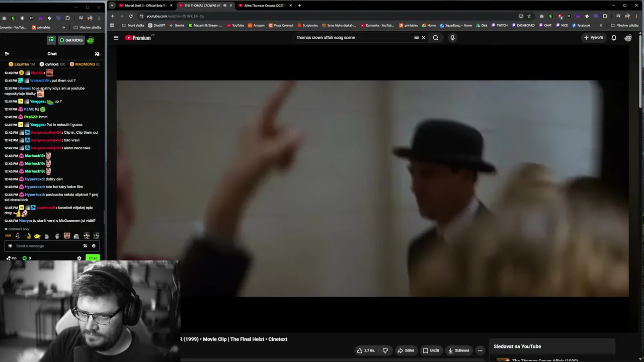Reload the YouTube page

[131, 16]
